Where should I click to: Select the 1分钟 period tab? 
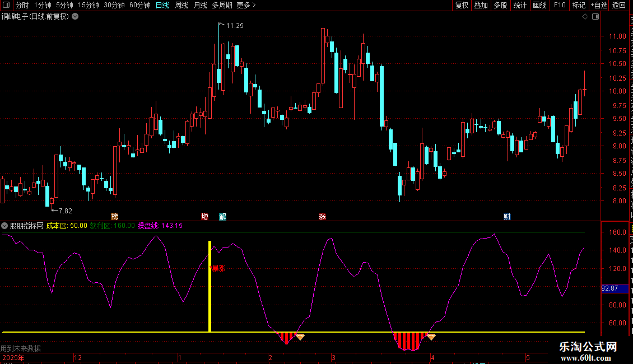(x=43, y=5)
